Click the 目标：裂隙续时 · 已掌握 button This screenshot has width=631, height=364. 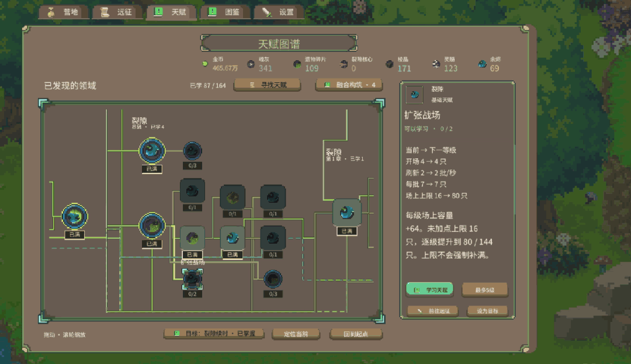[214, 334]
